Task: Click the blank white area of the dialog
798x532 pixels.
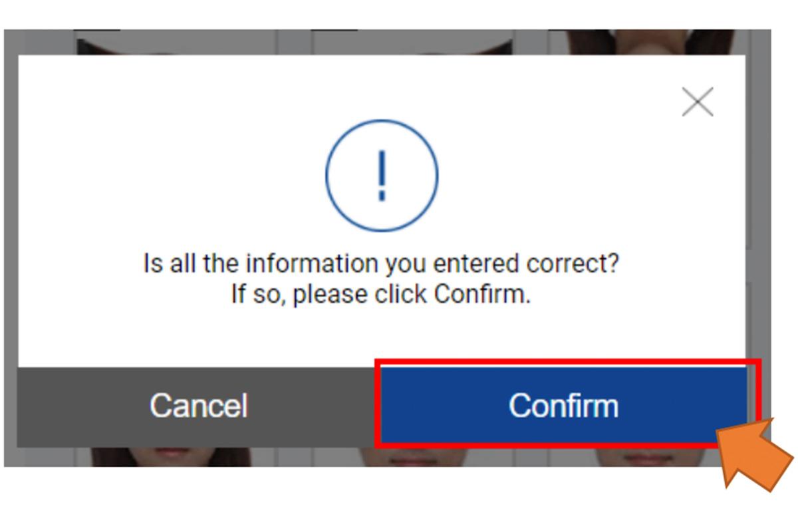Action: (166, 166)
